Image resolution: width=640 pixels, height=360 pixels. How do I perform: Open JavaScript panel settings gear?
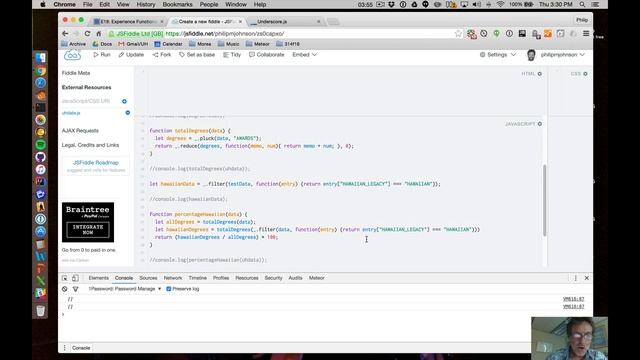(540, 124)
